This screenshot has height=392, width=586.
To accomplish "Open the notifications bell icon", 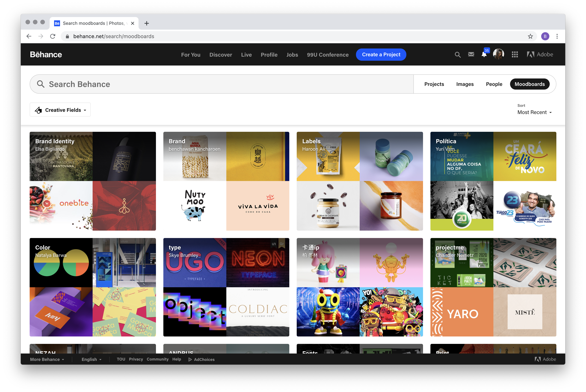I will pyautogui.click(x=484, y=54).
